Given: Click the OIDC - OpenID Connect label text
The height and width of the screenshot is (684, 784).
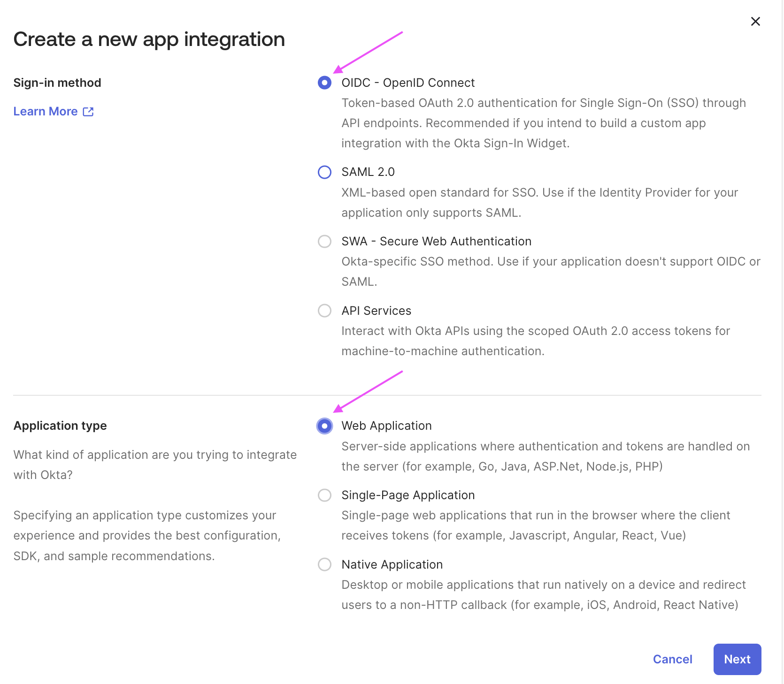Looking at the screenshot, I should tap(407, 83).
